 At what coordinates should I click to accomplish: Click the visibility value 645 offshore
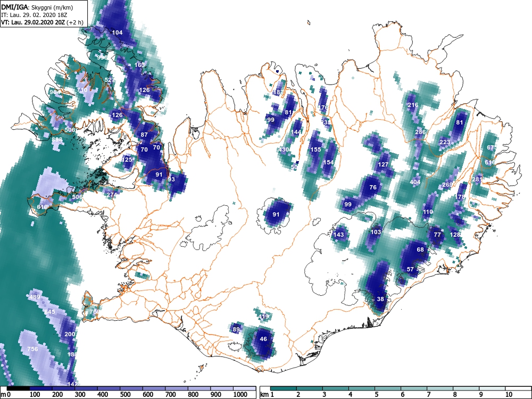click(49, 312)
